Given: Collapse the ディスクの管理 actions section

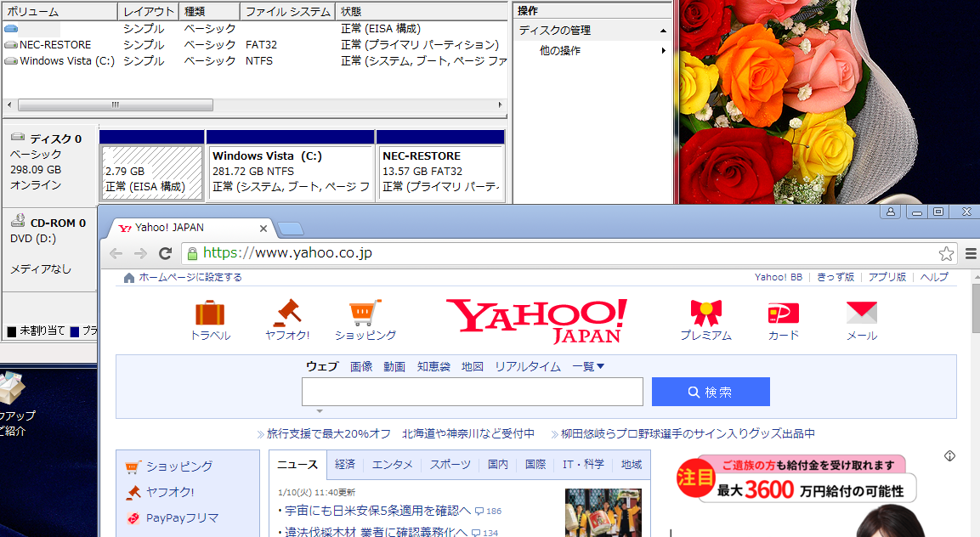Looking at the screenshot, I should click(663, 30).
